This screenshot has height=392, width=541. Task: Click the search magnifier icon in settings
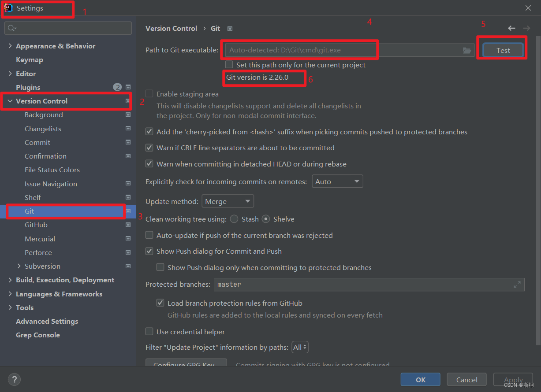point(11,28)
